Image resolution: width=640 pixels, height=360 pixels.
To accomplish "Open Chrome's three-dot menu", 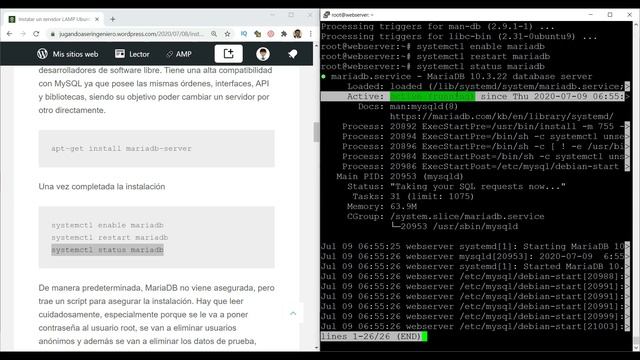I will 311,34.
